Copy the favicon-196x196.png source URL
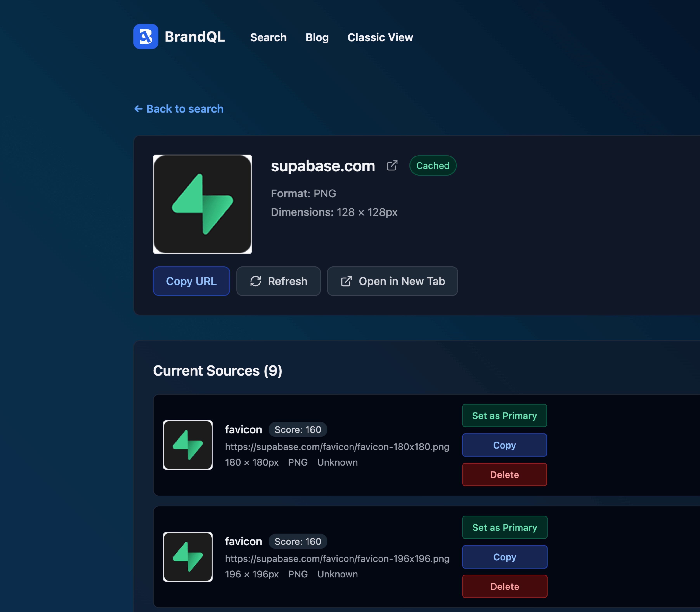Viewport: 700px width, 612px height. coord(504,557)
